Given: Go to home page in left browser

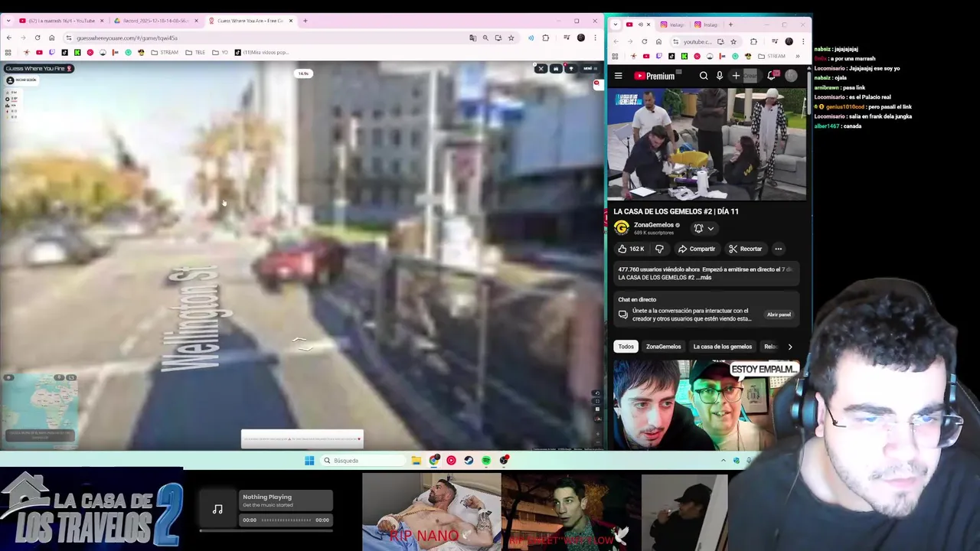Looking at the screenshot, I should [52, 37].
